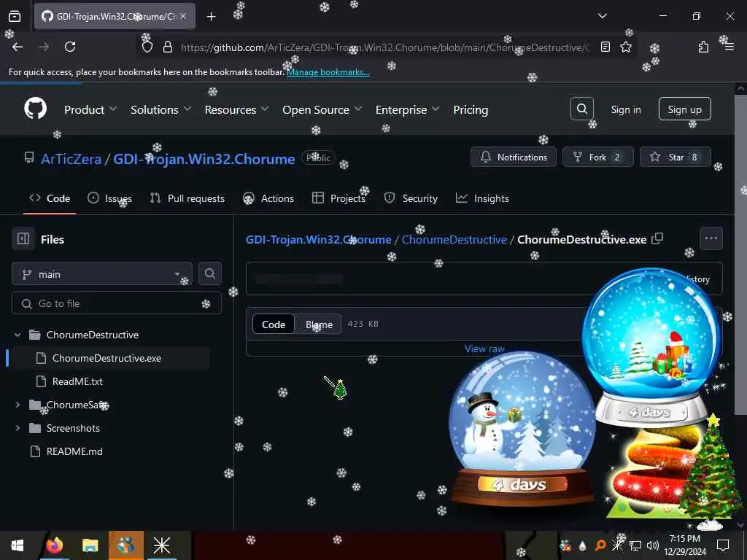Viewport: 747px width, 560px height.
Task: Switch to Code repository tab
Action: 50,198
